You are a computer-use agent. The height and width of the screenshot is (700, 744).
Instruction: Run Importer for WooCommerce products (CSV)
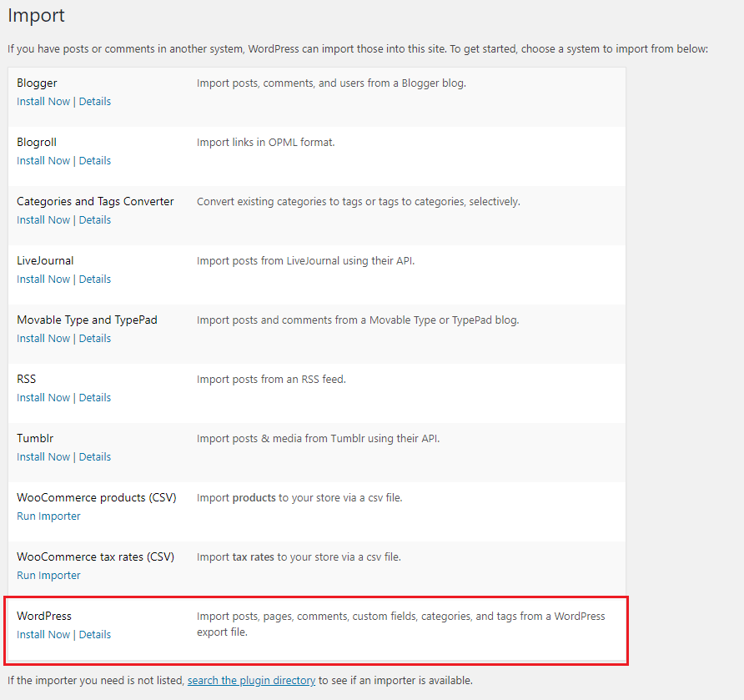coord(48,516)
